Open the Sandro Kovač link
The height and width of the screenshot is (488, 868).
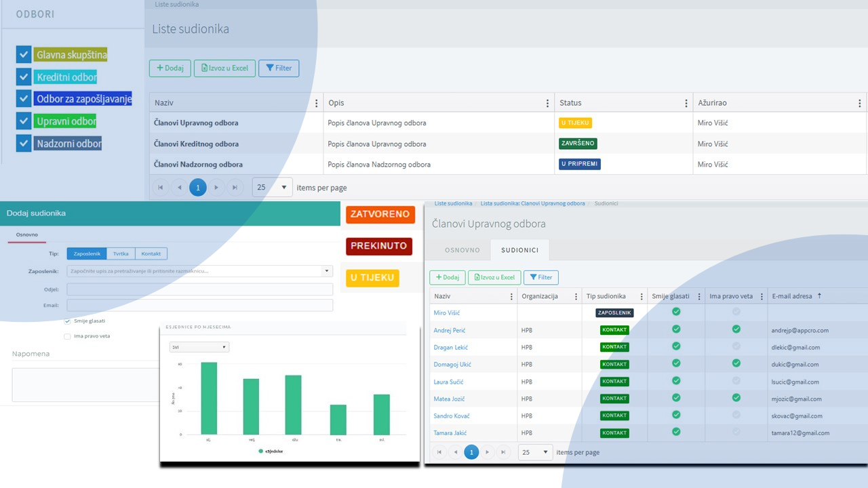tap(452, 415)
